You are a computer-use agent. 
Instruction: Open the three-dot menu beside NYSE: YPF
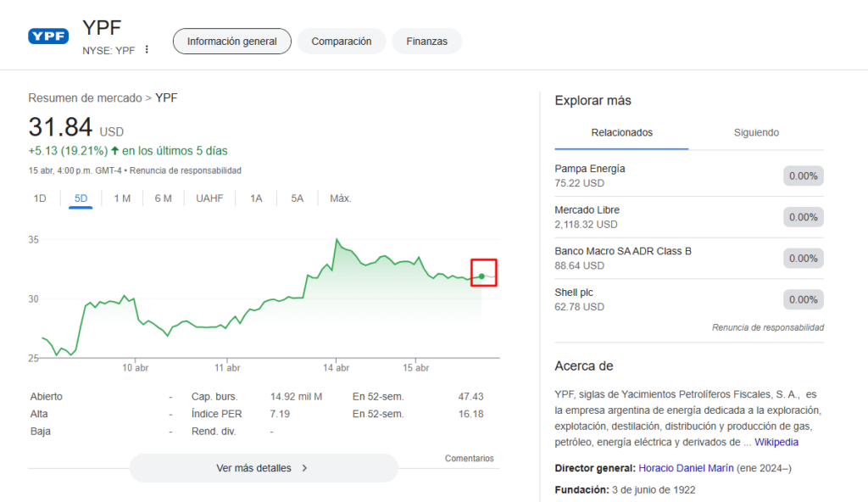pyautogui.click(x=147, y=49)
